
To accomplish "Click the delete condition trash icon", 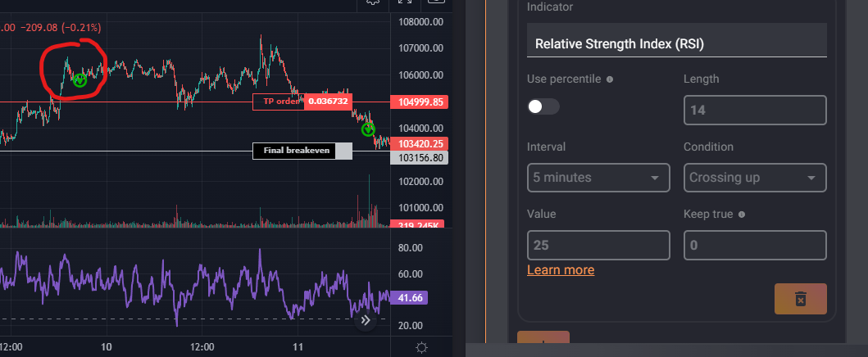I will click(x=800, y=299).
